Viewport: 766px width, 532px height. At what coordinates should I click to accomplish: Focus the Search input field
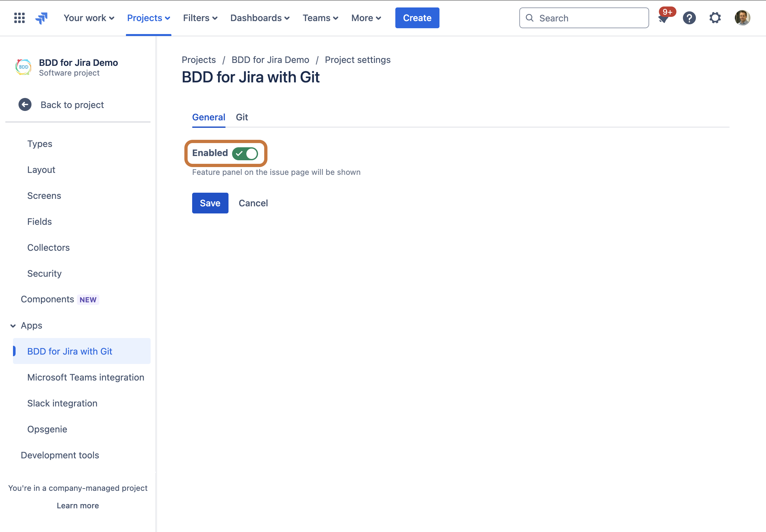click(584, 18)
